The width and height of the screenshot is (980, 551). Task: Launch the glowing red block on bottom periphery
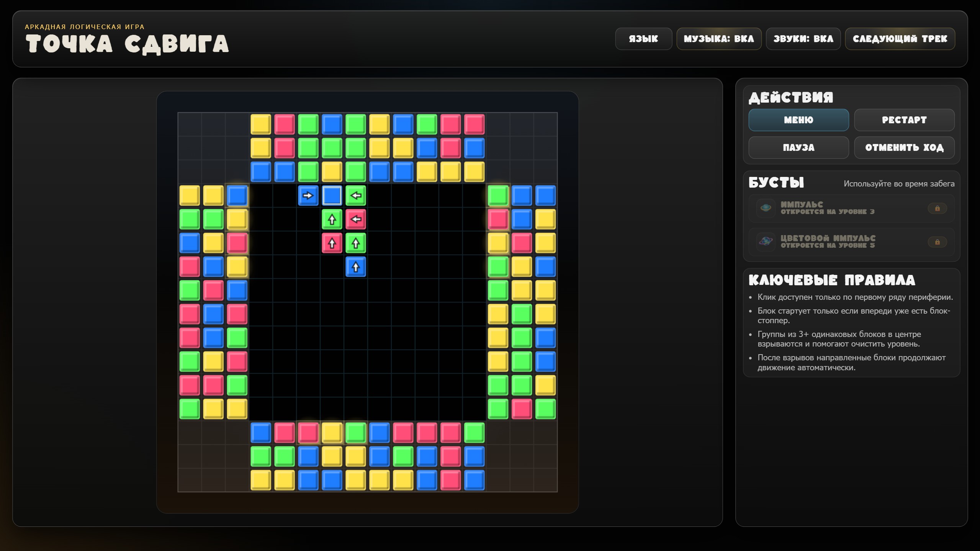308,433
